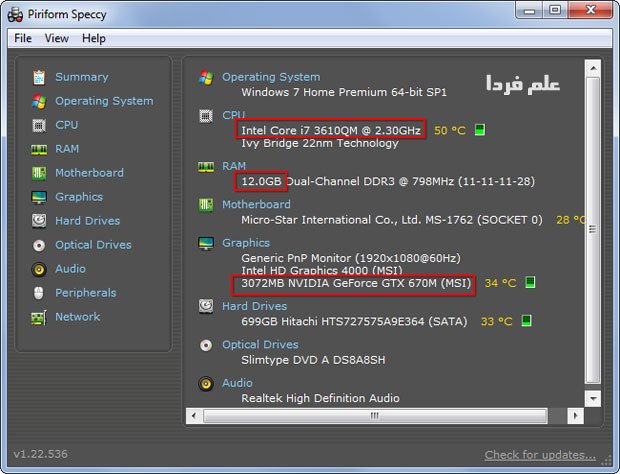Click the CPU chip icon in sidebar
Image resolution: width=620 pixels, height=474 pixels.
[x=39, y=126]
